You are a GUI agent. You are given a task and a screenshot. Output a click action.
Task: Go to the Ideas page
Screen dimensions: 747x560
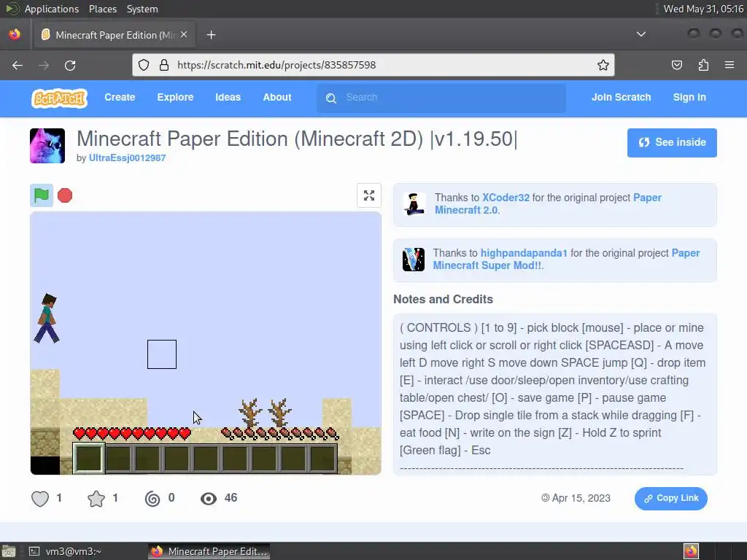tap(228, 97)
